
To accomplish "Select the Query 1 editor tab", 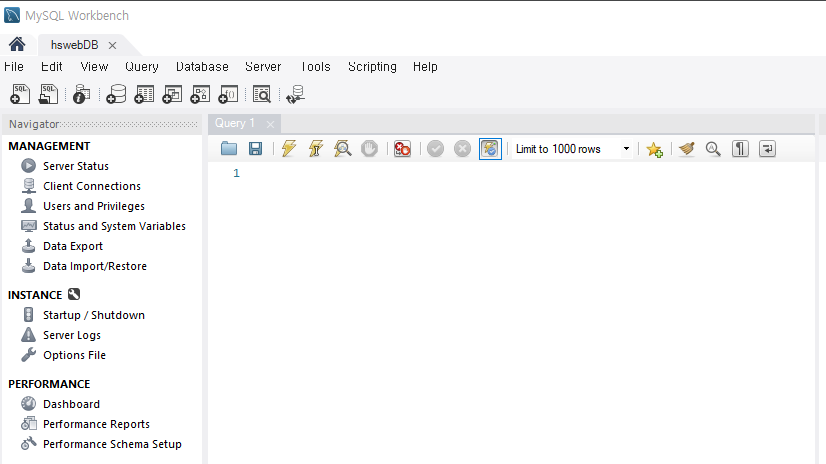I will 234,123.
